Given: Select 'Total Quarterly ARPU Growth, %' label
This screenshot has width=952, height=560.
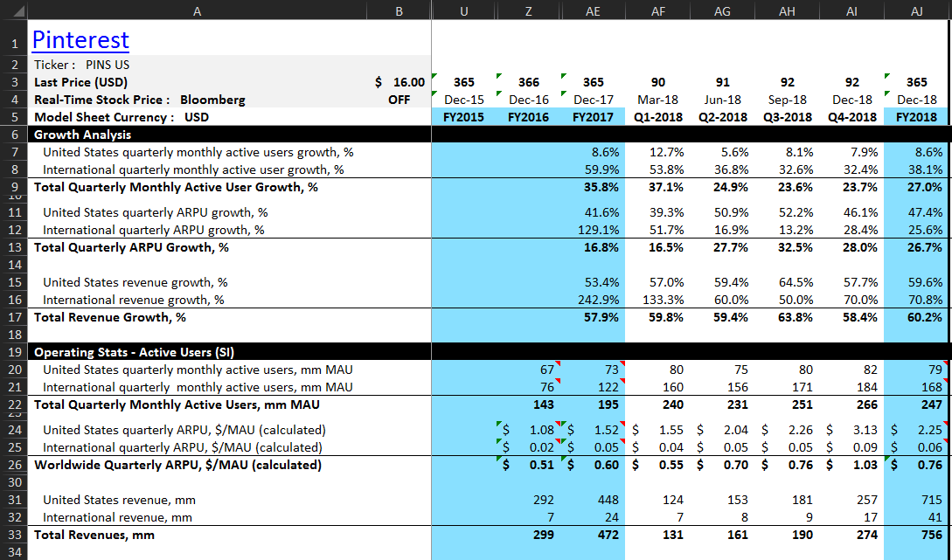Looking at the screenshot, I should 132,247.
